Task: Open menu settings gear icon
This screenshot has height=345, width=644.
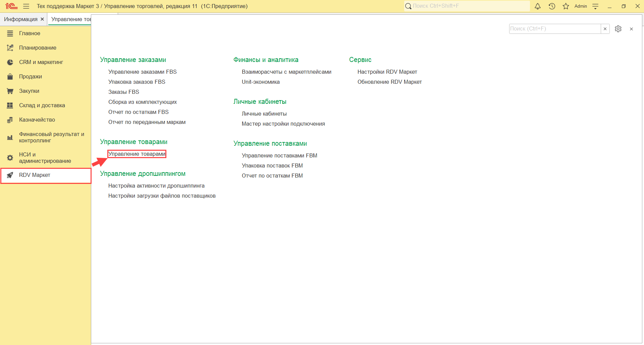Action: (618, 29)
